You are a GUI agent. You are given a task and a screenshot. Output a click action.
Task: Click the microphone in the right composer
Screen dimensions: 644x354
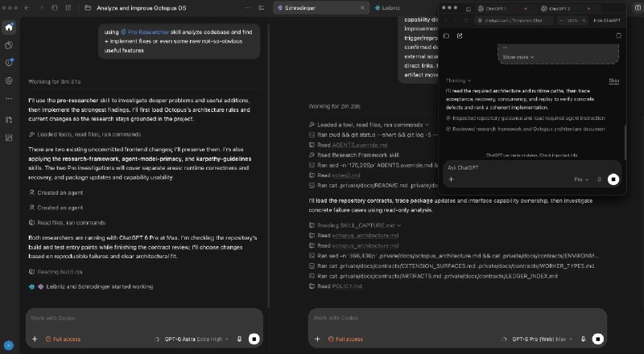583,340
